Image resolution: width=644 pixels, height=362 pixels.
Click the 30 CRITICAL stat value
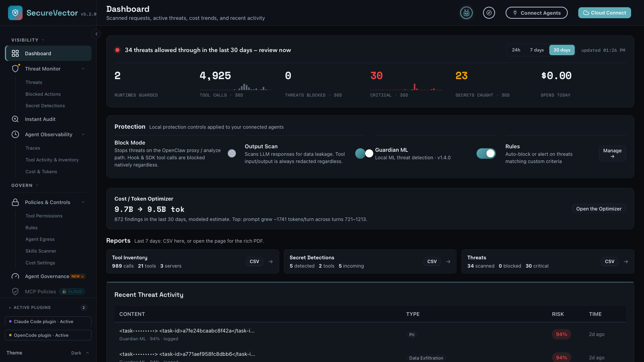[376, 76]
